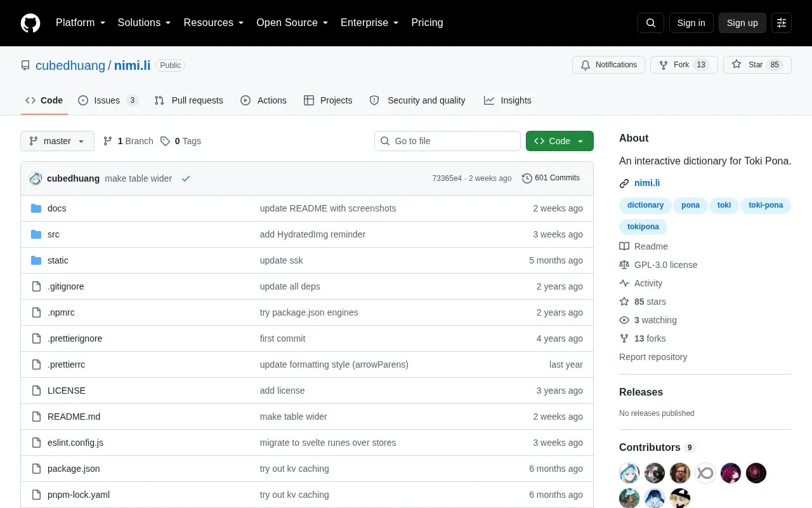Image resolution: width=812 pixels, height=508 pixels.
Task: Click the package.json file icon
Action: coord(36,469)
